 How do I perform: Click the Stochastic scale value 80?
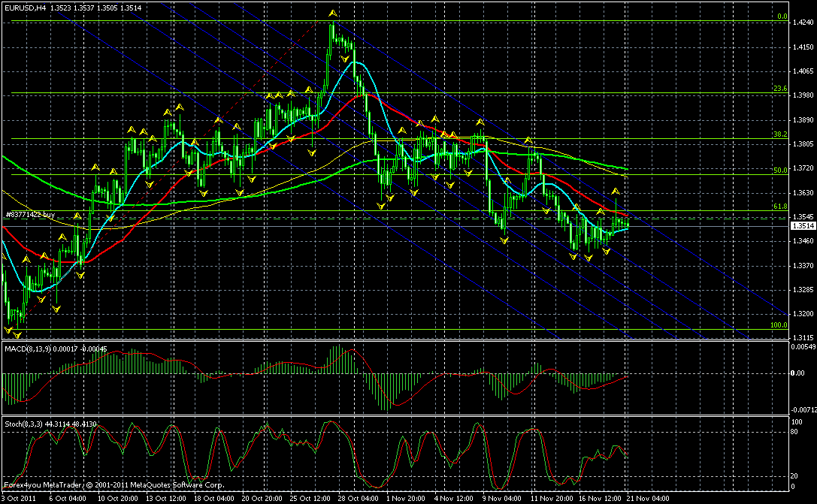794,432
